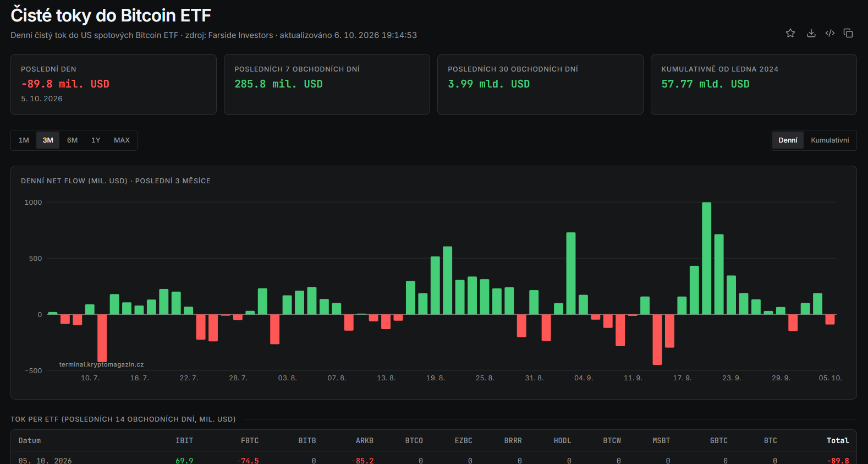868x464 pixels.
Task: Click the 285.8 mil. USD value
Action: 278,84
